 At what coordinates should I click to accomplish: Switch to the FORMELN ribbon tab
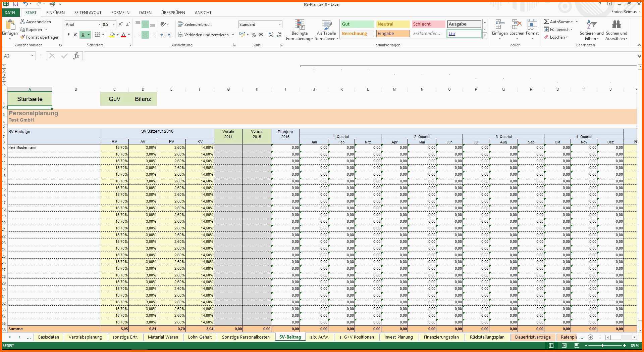tap(120, 12)
